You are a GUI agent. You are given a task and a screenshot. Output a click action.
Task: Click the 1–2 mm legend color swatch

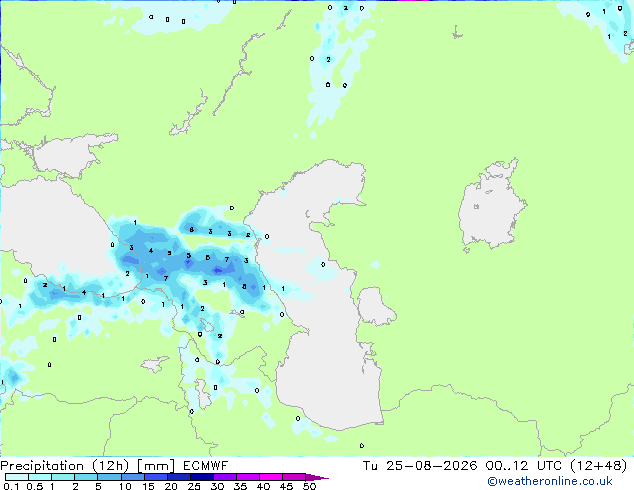point(63,477)
